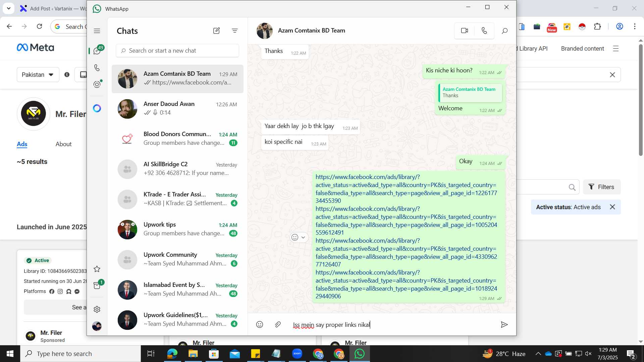Image resolution: width=644 pixels, height=362 pixels.
Task: Click the Ad Library keyword search magnifier
Action: point(572,187)
